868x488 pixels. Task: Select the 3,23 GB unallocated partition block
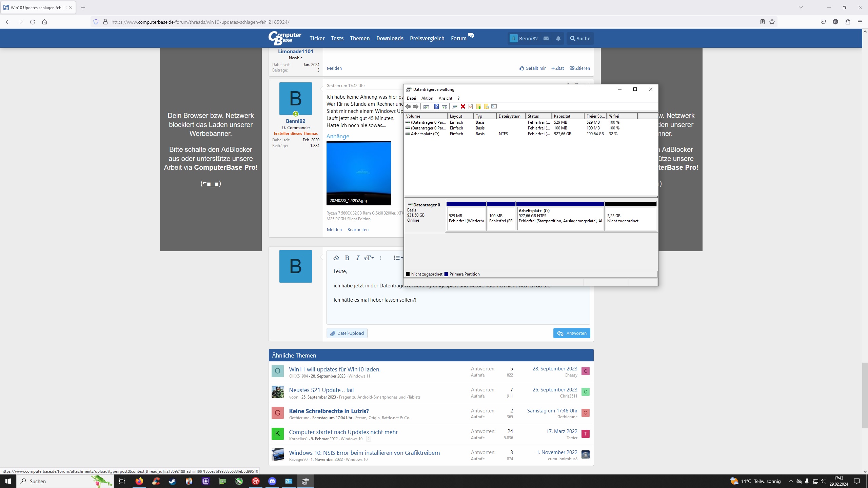(x=631, y=218)
